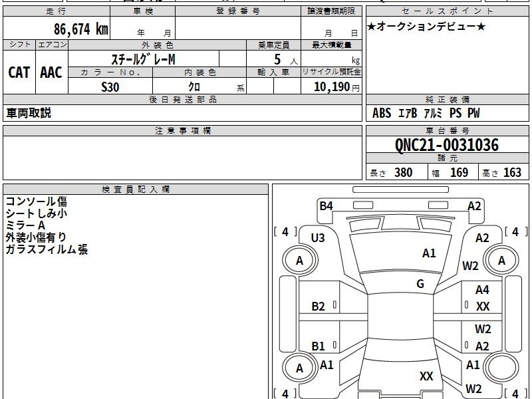Click the B1 door damage mark
Image resolution: width=532 pixels, height=399 pixels.
pos(318,346)
